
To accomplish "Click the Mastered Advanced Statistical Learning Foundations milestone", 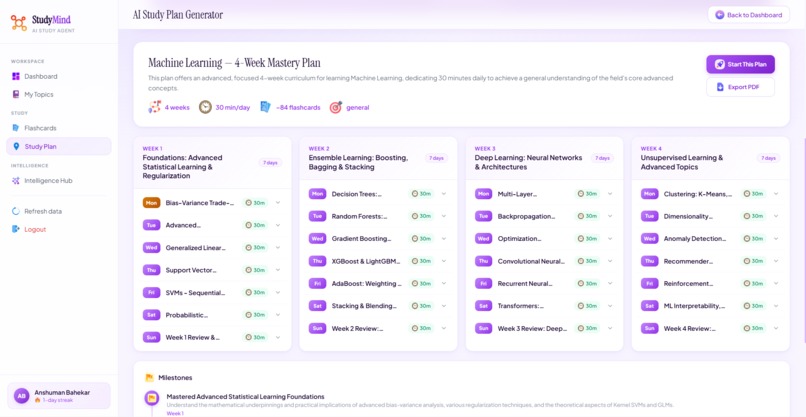I will click(x=245, y=396).
